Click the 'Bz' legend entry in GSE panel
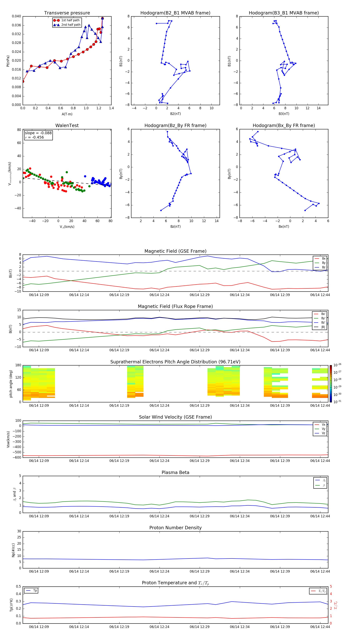Image resolution: width=351 pixels, height=644 pixels. pos(320,267)
